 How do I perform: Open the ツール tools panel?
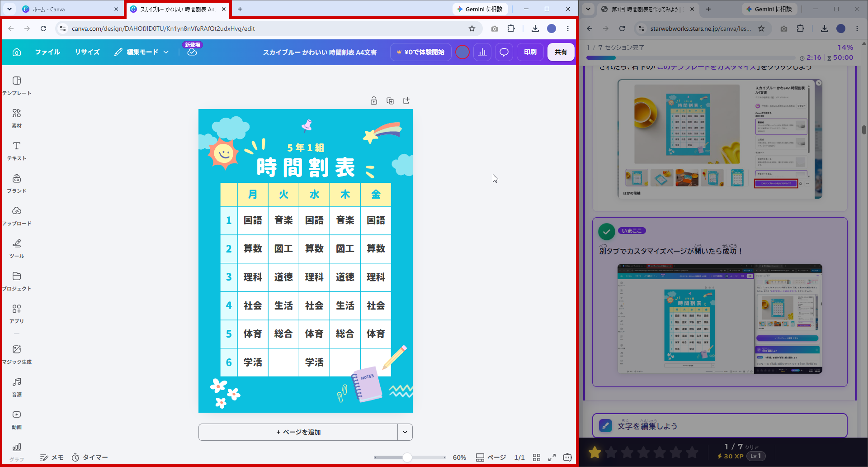coord(17,248)
